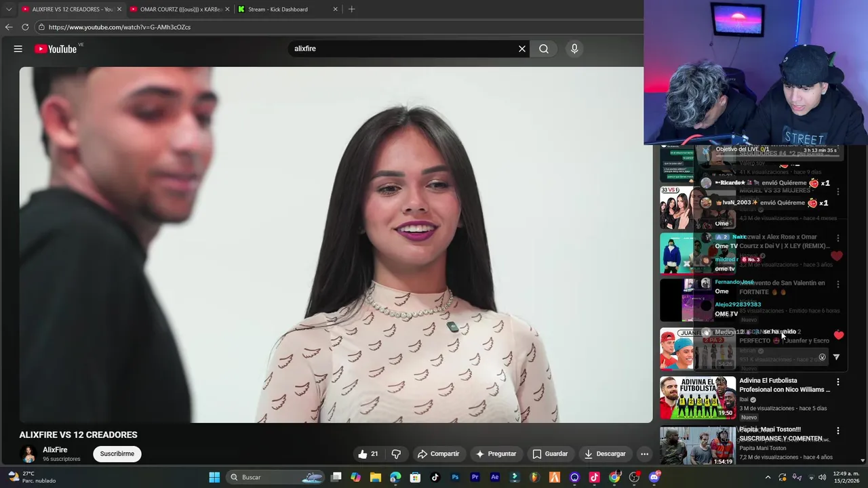Image resolution: width=868 pixels, height=488 pixels.
Task: Open the Compartir share option
Action: [439, 454]
